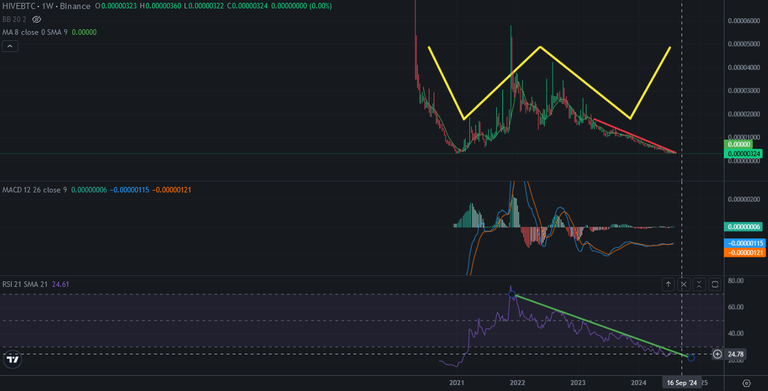Click the 2024 label on the time axis
Image resolution: width=768 pixels, height=391 pixels.
click(x=639, y=383)
